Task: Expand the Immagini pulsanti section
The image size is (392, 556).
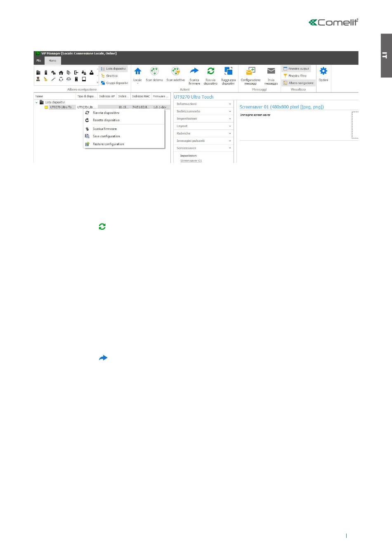Action: click(x=203, y=141)
